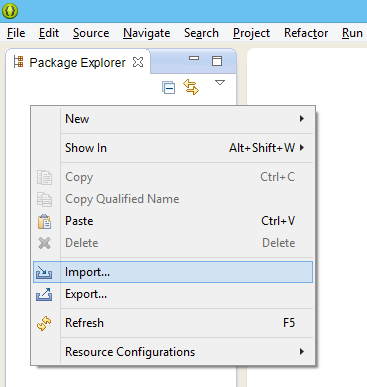Choose Paste from the context menu
The image size is (367, 387).
click(173, 221)
